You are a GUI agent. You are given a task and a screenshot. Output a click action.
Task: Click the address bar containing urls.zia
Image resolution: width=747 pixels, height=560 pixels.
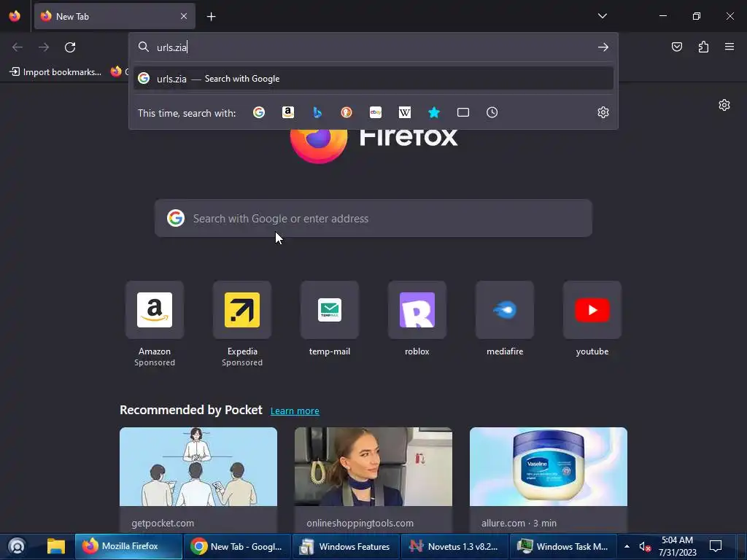[373, 47]
